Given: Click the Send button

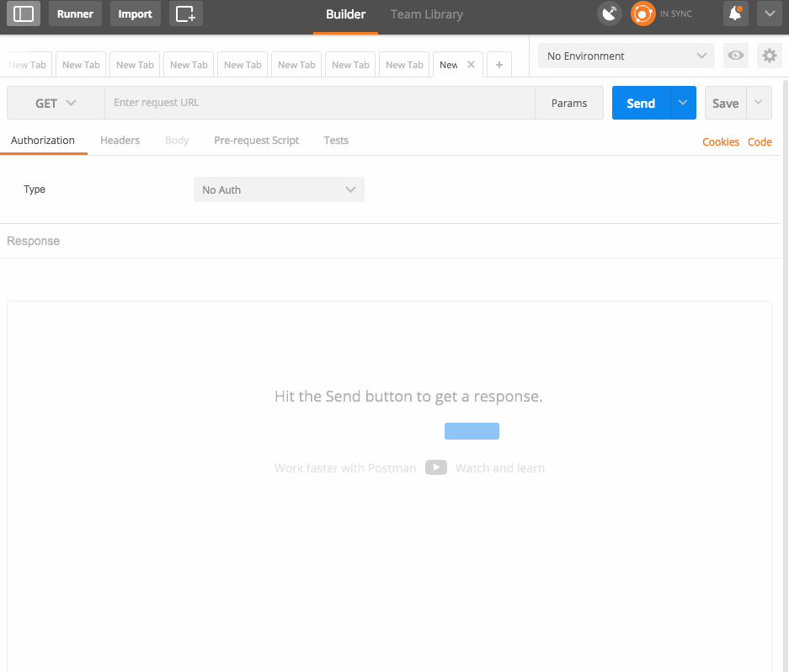Looking at the screenshot, I should click(640, 102).
